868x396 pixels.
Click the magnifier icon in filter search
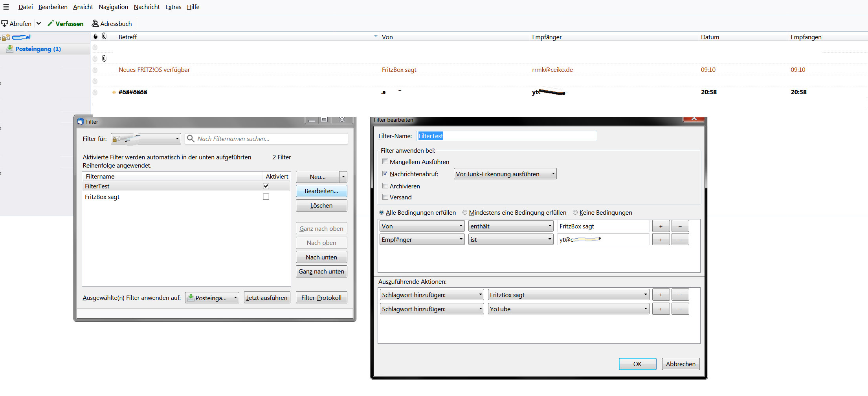pyautogui.click(x=191, y=139)
